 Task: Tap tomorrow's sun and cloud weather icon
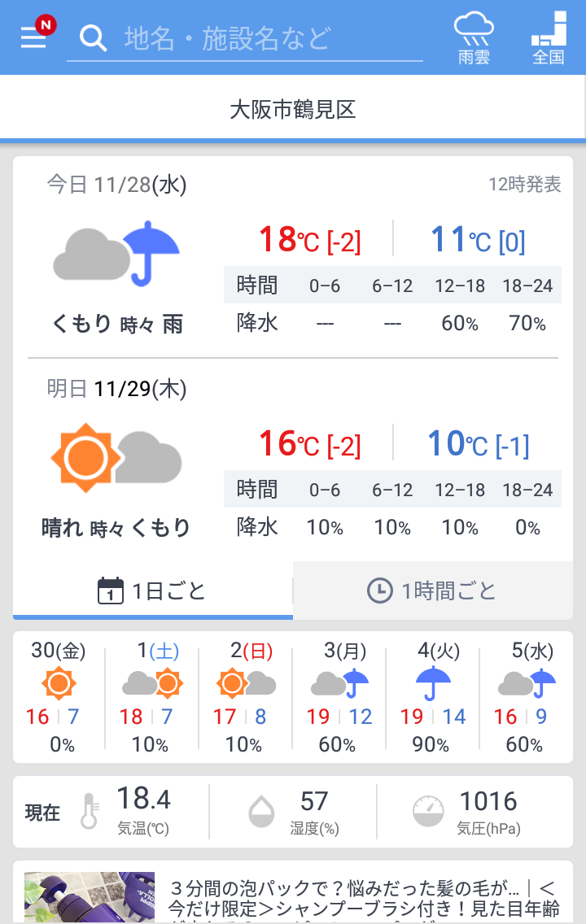coord(116,458)
